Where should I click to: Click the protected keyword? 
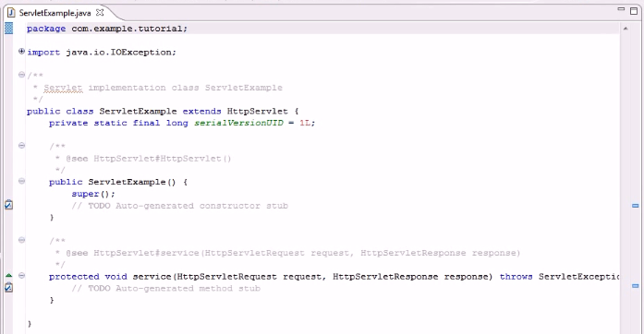[x=74, y=277]
